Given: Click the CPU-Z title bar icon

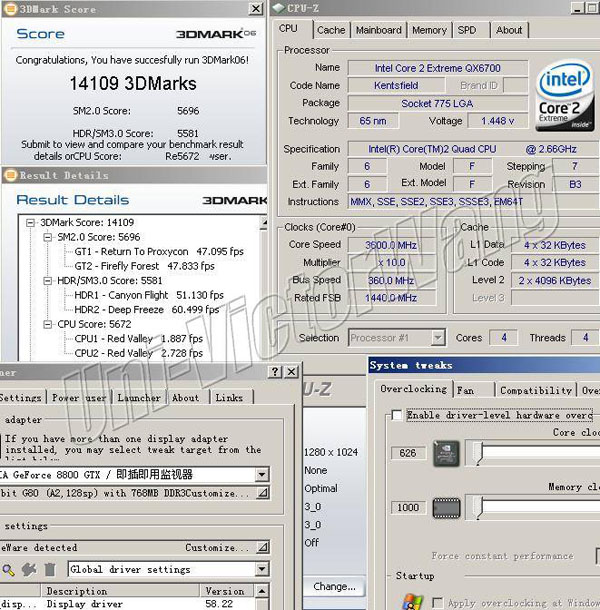Looking at the screenshot, I should pyautogui.click(x=279, y=8).
